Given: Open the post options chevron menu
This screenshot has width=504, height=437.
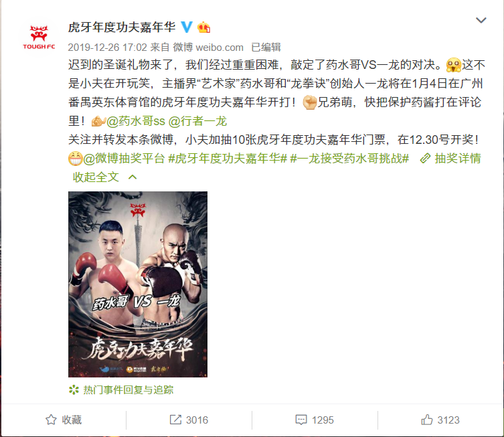Looking at the screenshot, I should pos(481,20).
